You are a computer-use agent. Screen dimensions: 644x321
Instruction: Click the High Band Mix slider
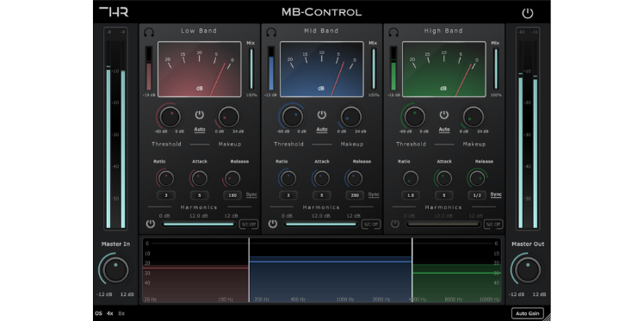[x=496, y=69]
